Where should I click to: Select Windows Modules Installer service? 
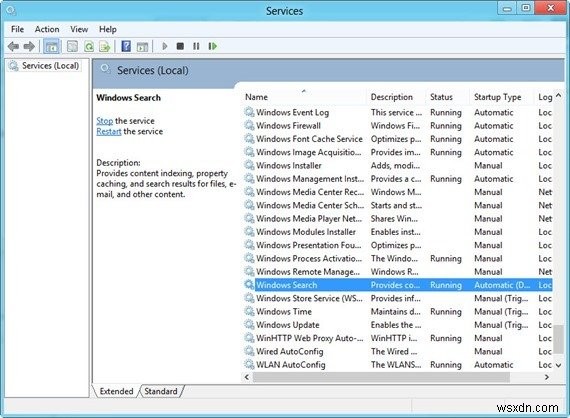pyautogui.click(x=398, y=232)
